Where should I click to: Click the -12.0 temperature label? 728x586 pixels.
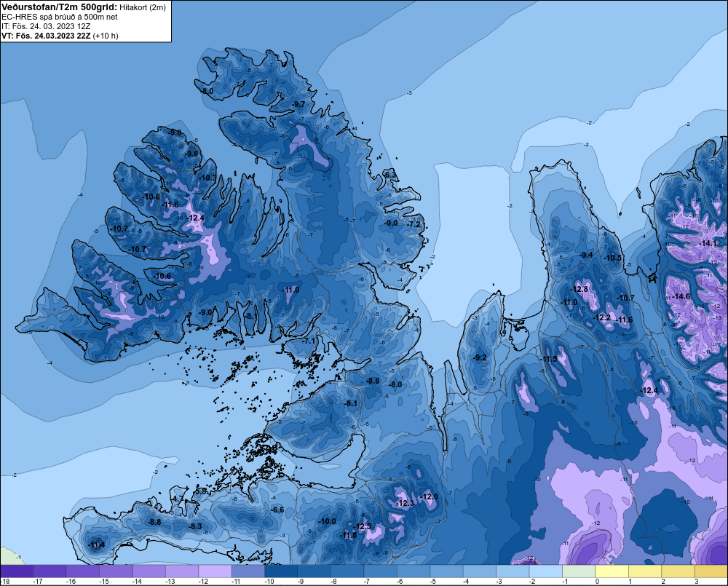click(x=429, y=496)
